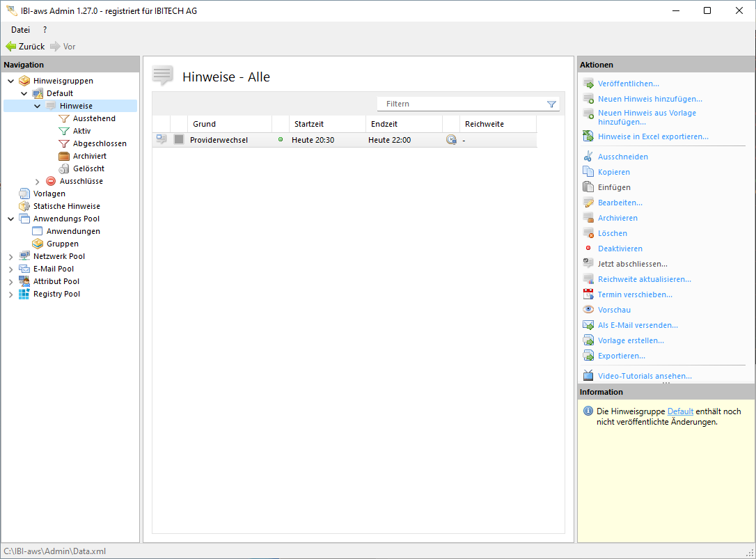Open the Datei menu
This screenshot has height=559, width=756.
pyautogui.click(x=20, y=30)
